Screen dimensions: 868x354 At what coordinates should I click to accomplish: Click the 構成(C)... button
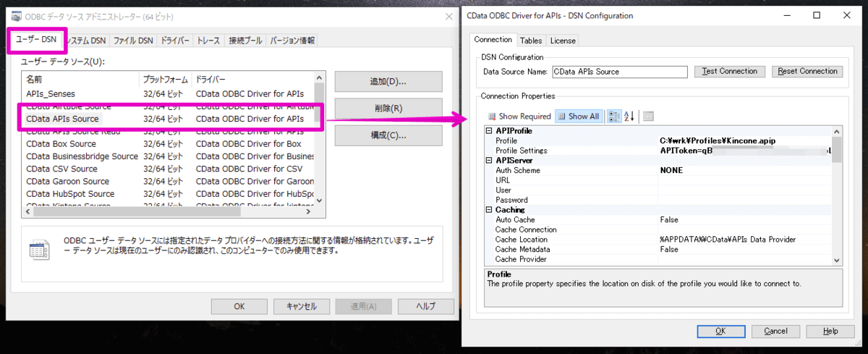click(388, 135)
